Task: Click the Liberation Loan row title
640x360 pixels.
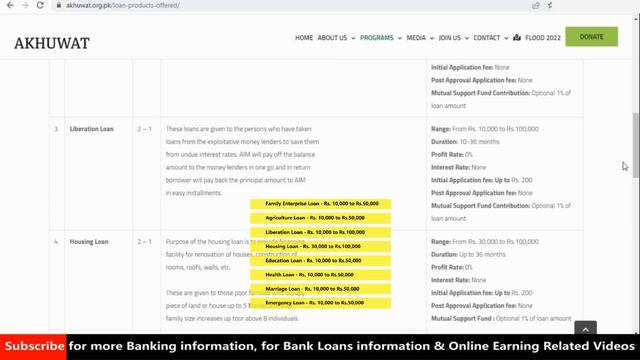Action: click(91, 129)
